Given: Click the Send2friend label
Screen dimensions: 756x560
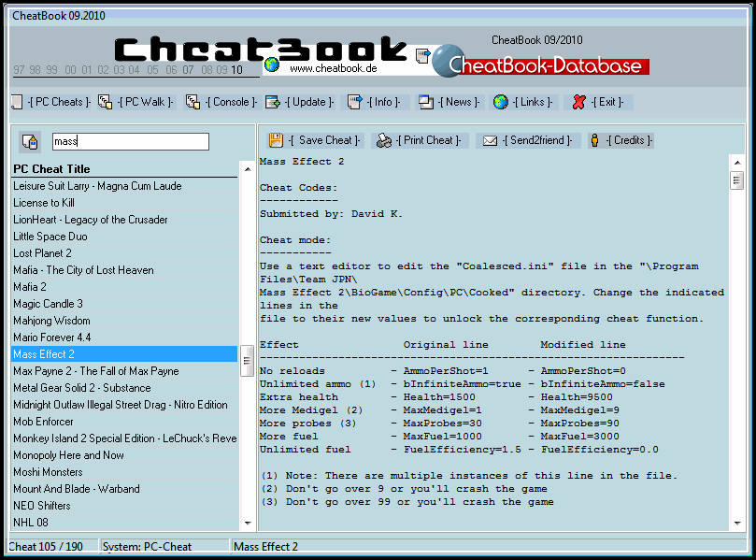Looking at the screenshot, I should pos(537,140).
